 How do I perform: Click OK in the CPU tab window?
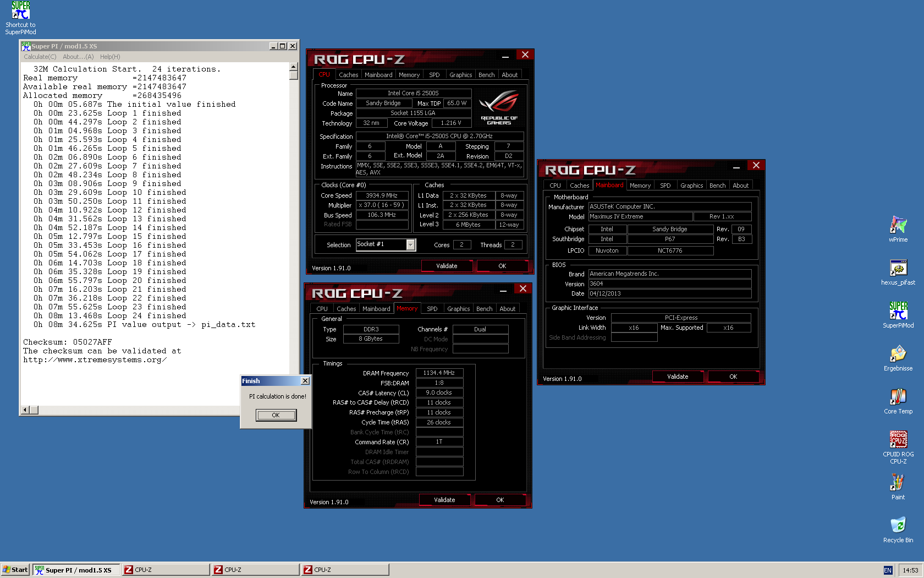click(x=502, y=266)
